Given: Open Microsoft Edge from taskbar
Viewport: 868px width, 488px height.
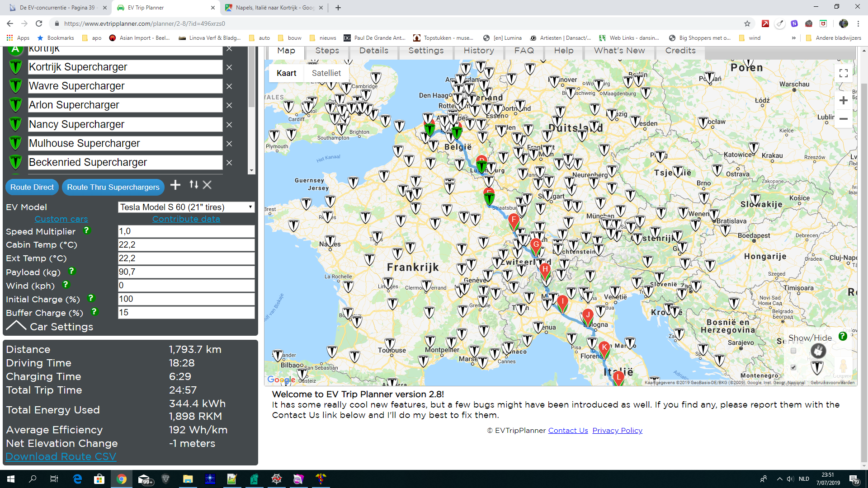Looking at the screenshot, I should point(77,479).
